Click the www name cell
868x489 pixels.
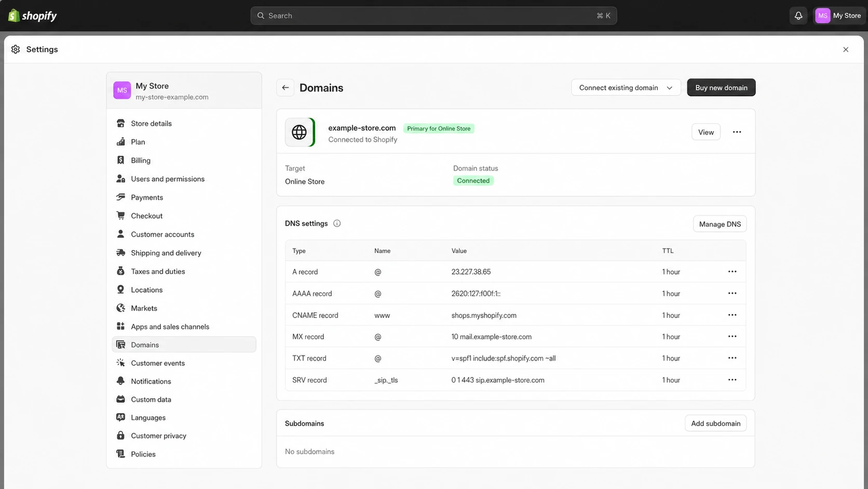(x=382, y=315)
